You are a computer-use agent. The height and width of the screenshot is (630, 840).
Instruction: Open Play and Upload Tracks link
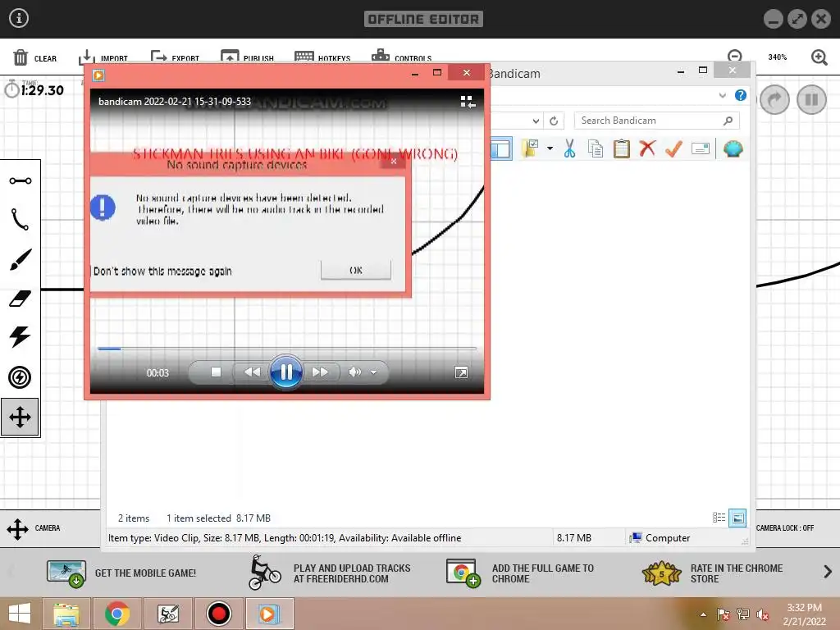pyautogui.click(x=330, y=573)
